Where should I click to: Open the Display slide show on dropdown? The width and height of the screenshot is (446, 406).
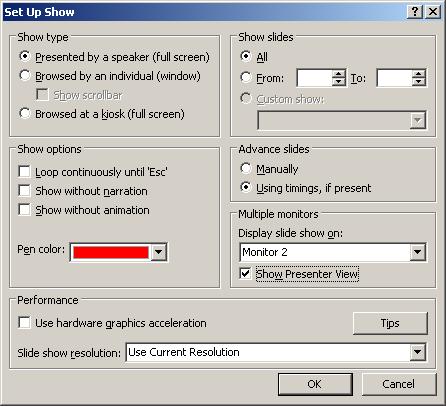(418, 252)
